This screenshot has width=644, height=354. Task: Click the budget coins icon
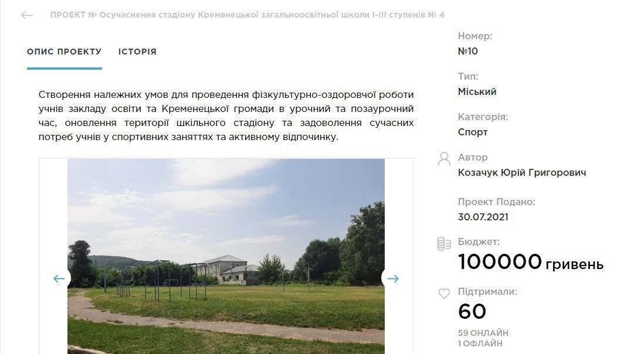pos(444,244)
